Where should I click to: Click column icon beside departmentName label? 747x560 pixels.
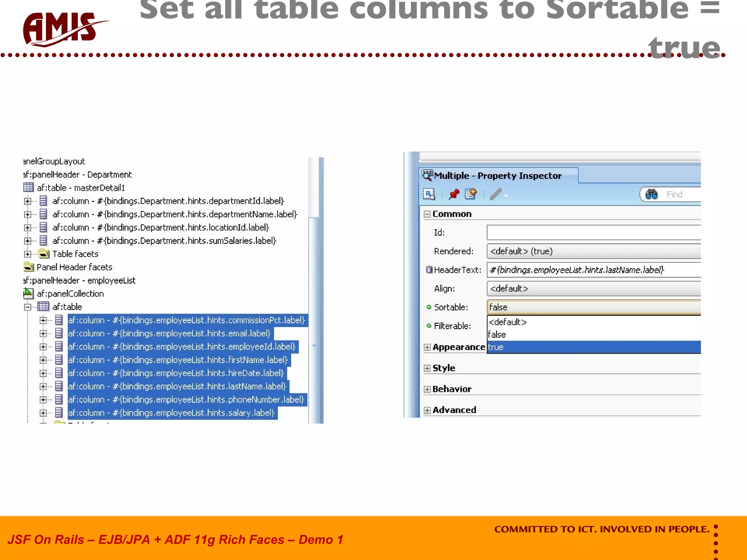coord(43,214)
